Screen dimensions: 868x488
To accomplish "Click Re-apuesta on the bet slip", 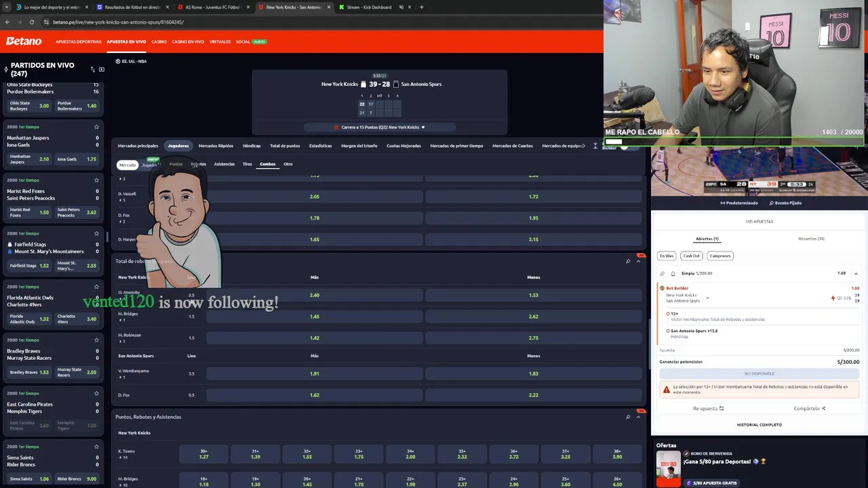I will 708,409.
